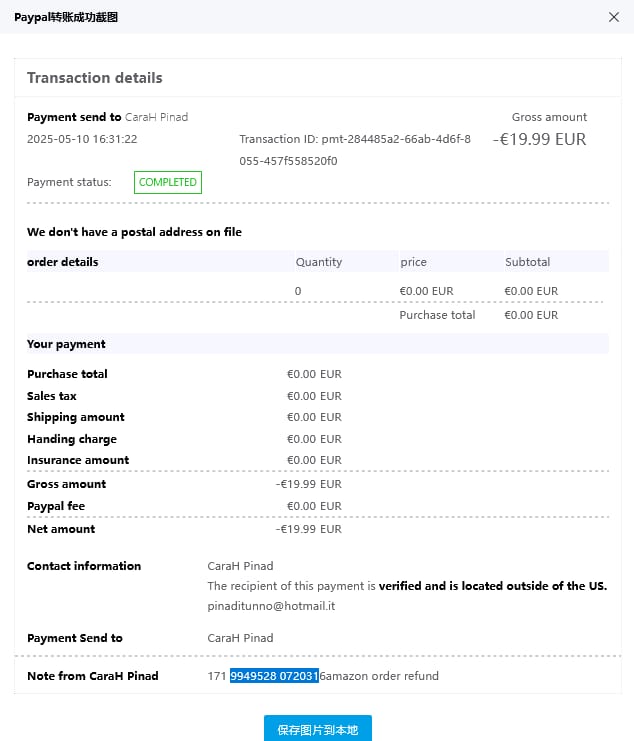Click the 'Your payment' section header
634x741 pixels.
66,344
